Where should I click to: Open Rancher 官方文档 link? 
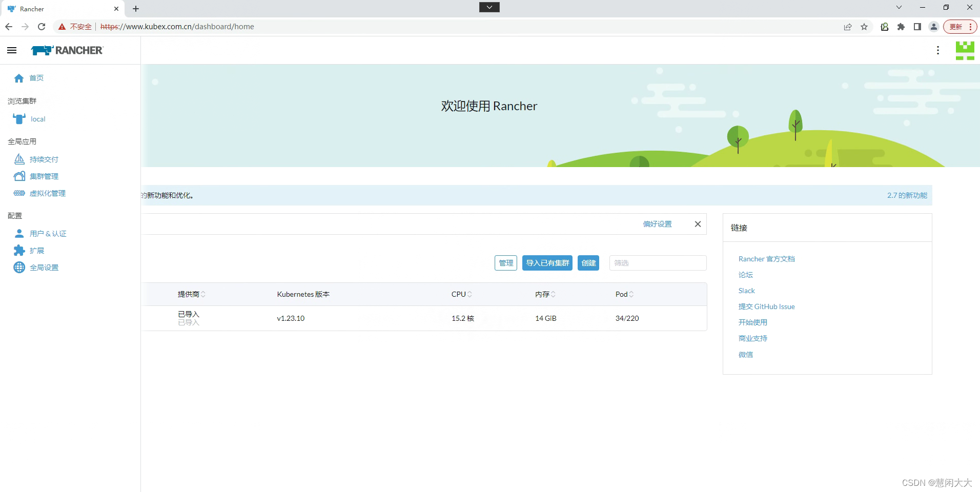pyautogui.click(x=767, y=259)
